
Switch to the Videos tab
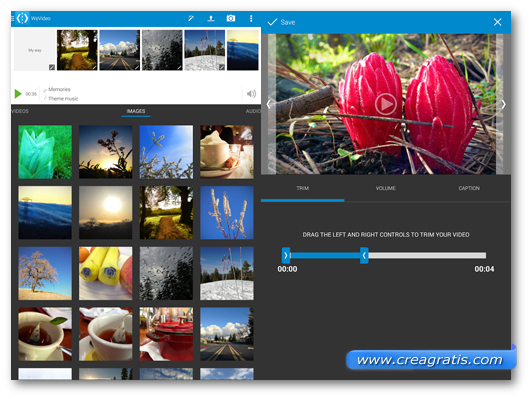(x=20, y=111)
